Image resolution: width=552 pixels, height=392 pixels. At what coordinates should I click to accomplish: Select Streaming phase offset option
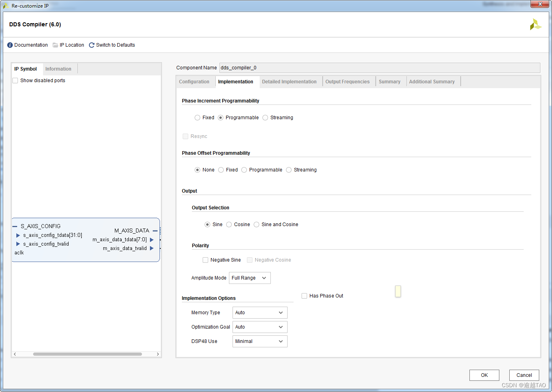(289, 170)
